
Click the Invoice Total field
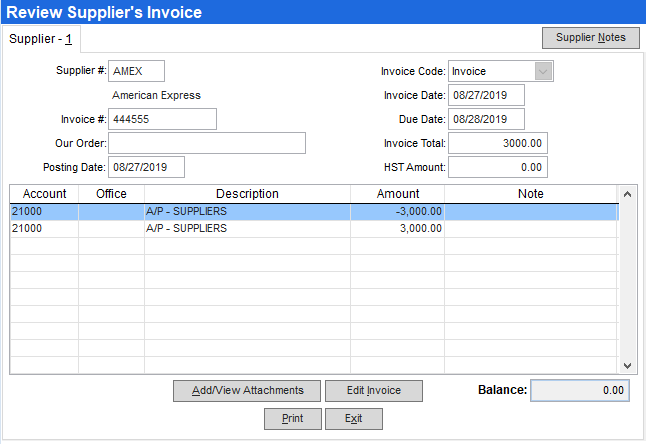click(498, 143)
